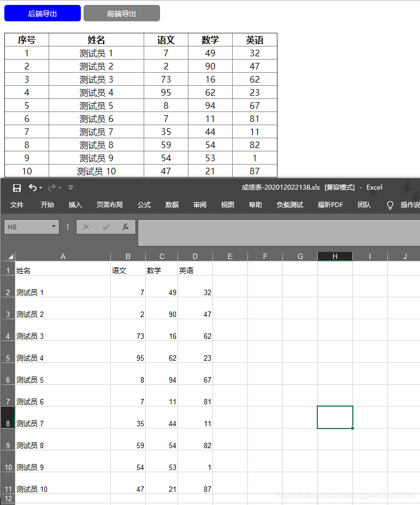Select row 8 header in Excel
The height and width of the screenshot is (505, 420).
(8, 418)
